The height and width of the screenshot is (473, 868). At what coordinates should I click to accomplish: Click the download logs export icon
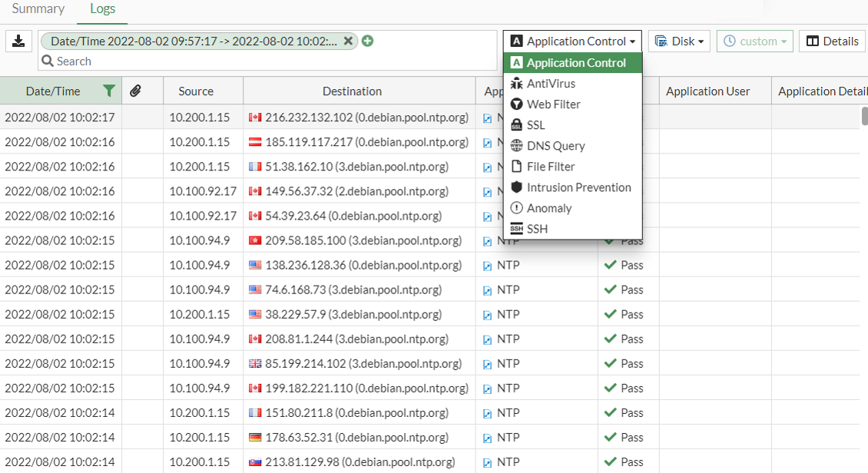pyautogui.click(x=18, y=41)
